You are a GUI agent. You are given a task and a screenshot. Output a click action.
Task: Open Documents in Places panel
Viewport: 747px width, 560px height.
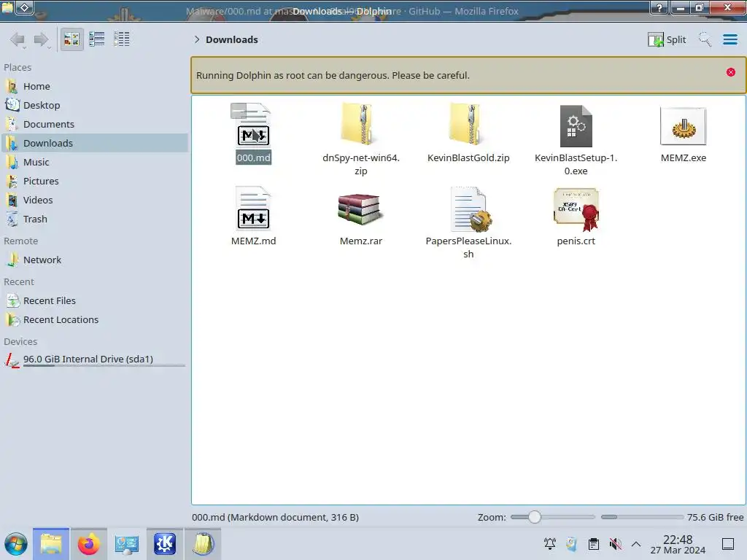pyautogui.click(x=94, y=124)
